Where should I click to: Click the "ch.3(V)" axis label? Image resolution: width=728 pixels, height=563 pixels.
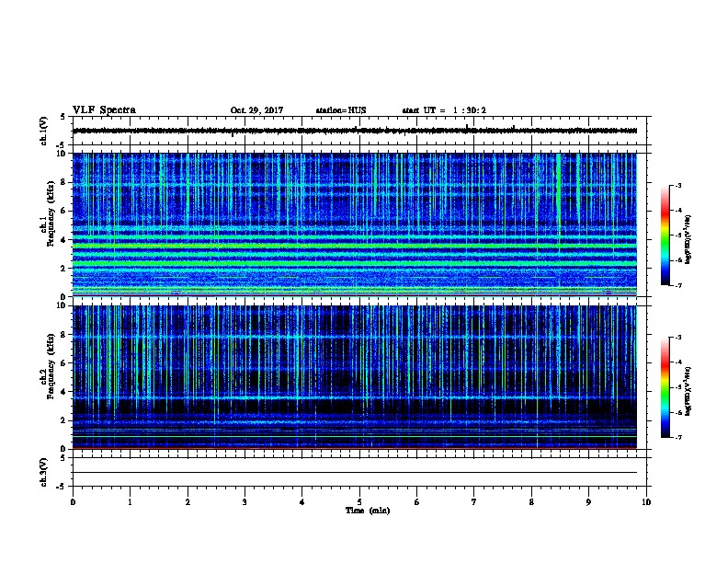pyautogui.click(x=44, y=472)
